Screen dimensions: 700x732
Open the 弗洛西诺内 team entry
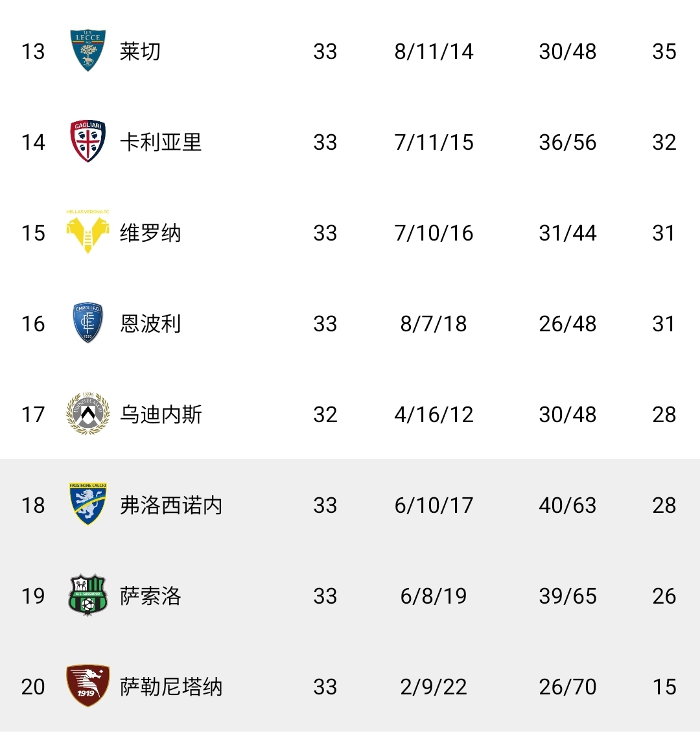click(171, 505)
